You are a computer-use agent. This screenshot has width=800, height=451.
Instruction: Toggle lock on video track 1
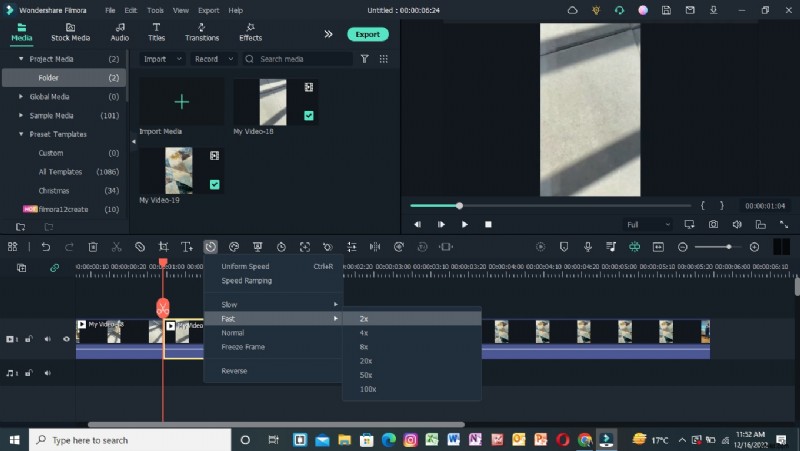pyautogui.click(x=29, y=339)
